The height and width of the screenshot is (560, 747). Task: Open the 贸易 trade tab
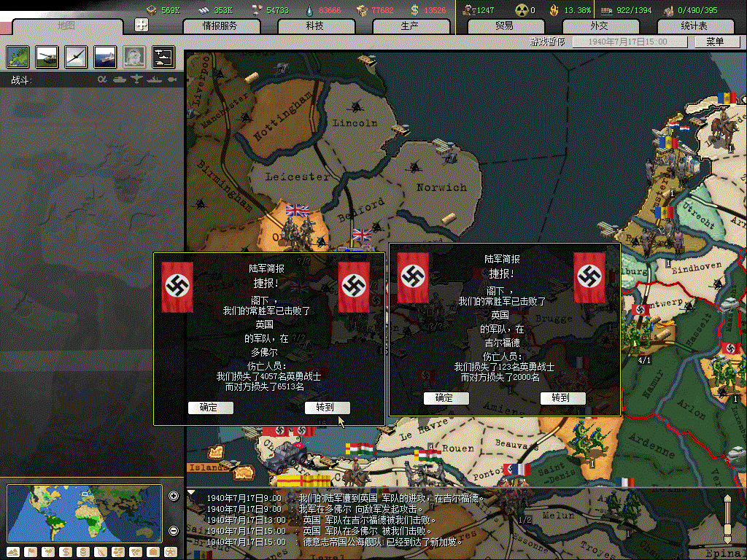tap(505, 26)
